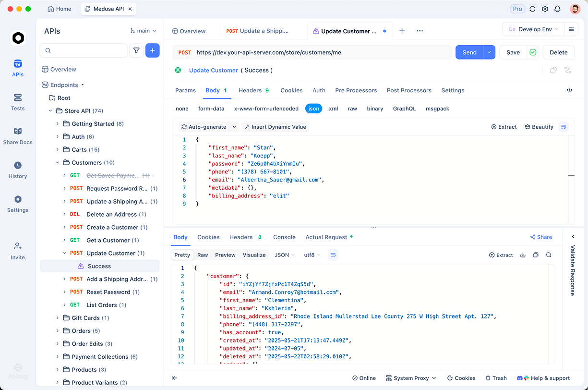The height and width of the screenshot is (390, 588).
Task: Open the endpoint filter funnel icon
Action: [136, 50]
